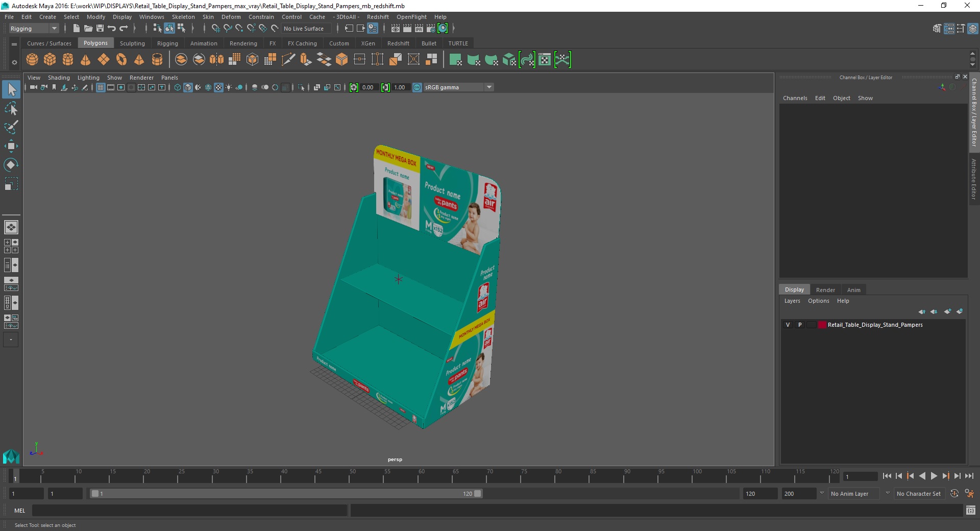The width and height of the screenshot is (980, 531).
Task: Activate the Rotate tool in the toolbox
Action: 11,164
